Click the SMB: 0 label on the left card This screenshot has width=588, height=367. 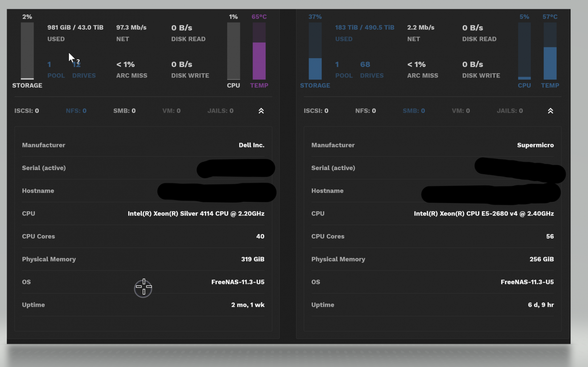click(124, 111)
